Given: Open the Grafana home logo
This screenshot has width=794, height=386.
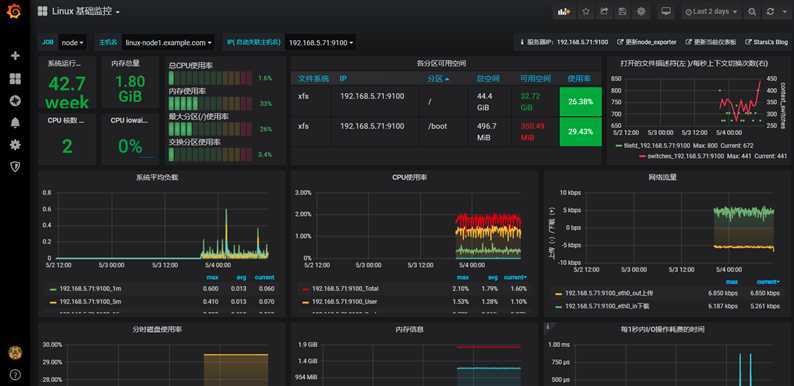Looking at the screenshot, I should tap(14, 11).
